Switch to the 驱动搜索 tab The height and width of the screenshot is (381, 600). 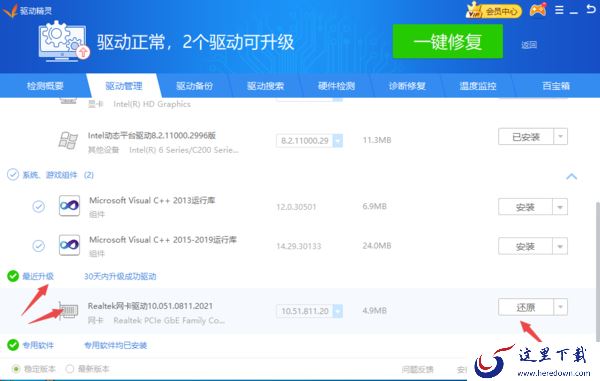coord(266,86)
